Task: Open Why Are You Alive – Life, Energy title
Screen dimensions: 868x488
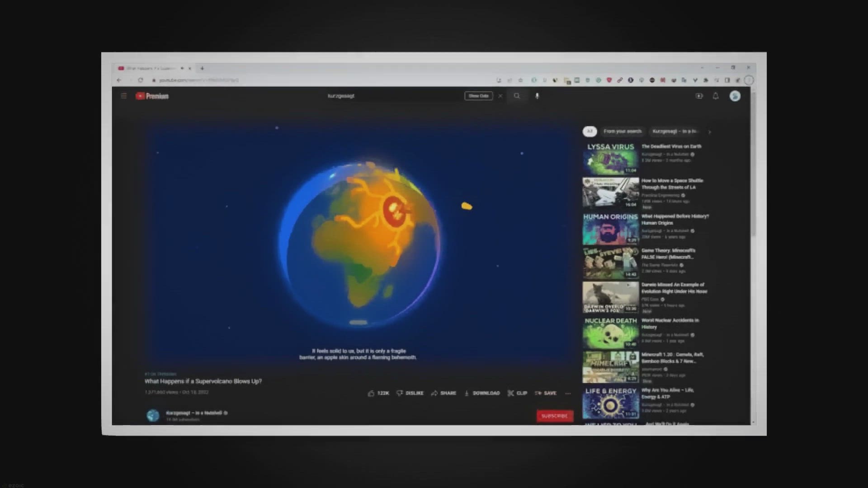Action: [x=668, y=393]
